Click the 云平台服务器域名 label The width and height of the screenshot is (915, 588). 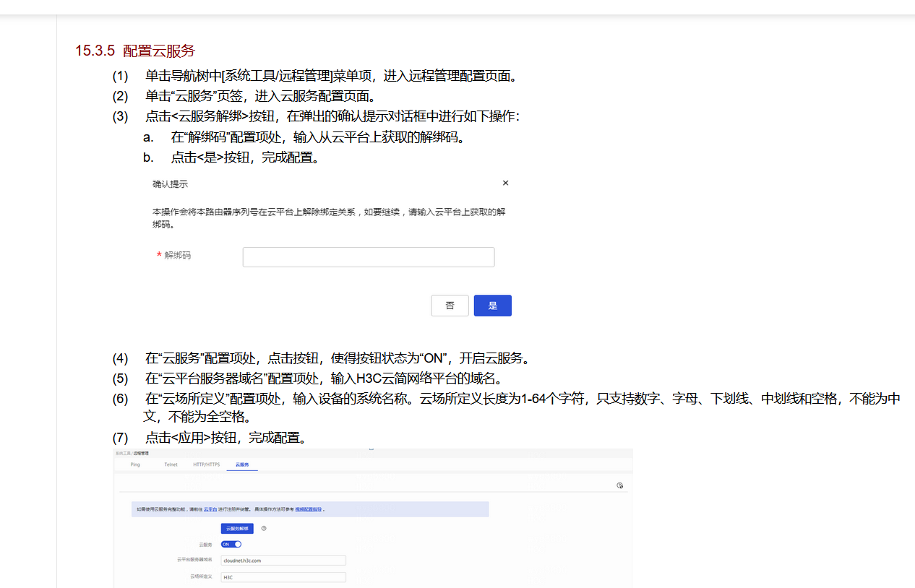[194, 561]
